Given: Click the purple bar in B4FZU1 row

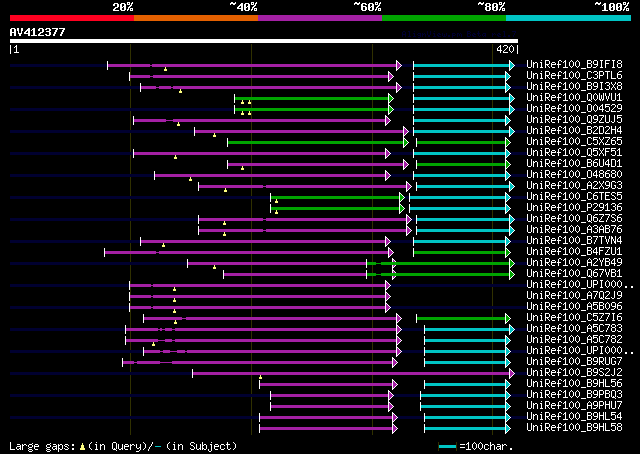Looking at the screenshot, I should 249,252.
